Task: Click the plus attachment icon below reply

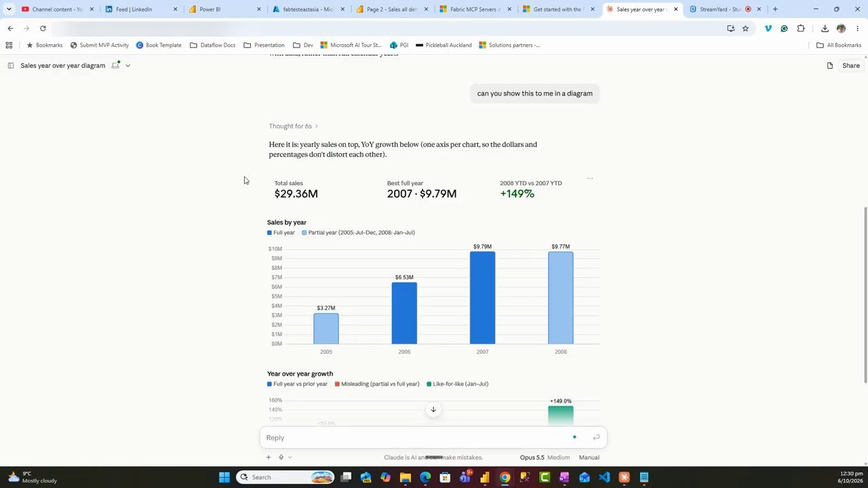Action: pyautogui.click(x=268, y=457)
